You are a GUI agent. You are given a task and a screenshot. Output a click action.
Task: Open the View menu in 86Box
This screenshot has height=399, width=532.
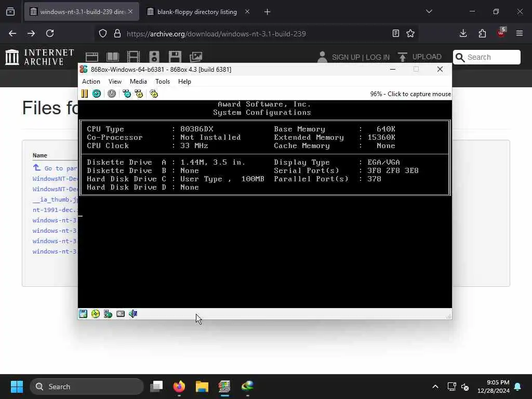pyautogui.click(x=115, y=82)
